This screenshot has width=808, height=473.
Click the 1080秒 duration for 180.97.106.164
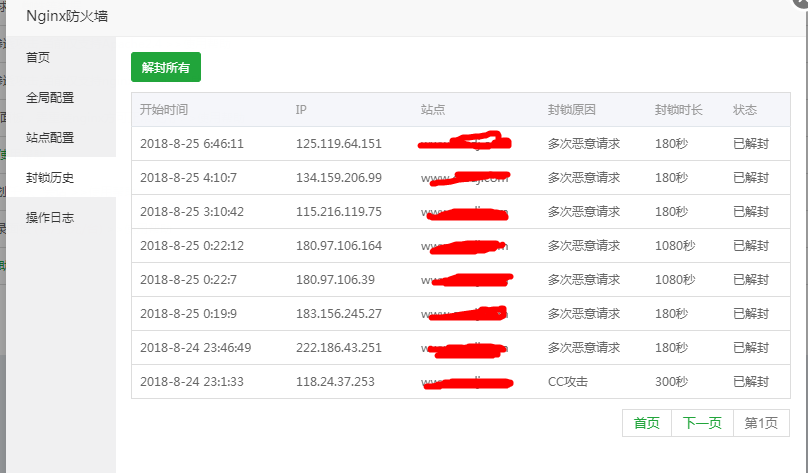(x=675, y=245)
